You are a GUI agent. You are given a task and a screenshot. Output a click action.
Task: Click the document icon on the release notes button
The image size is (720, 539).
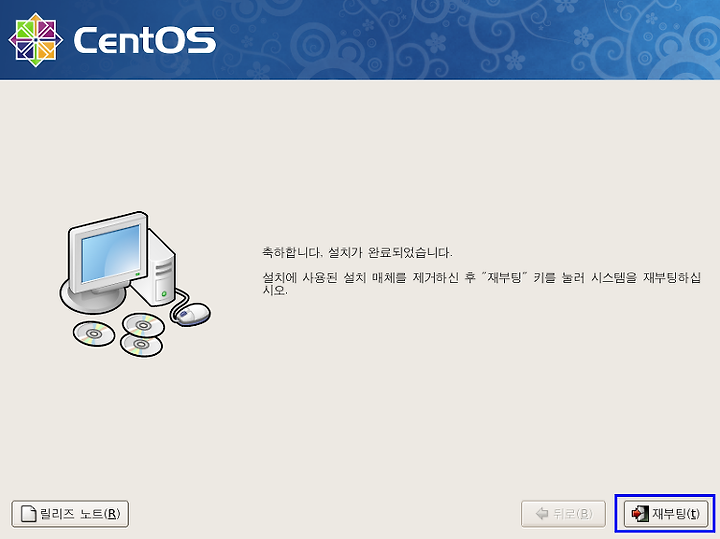point(29,514)
